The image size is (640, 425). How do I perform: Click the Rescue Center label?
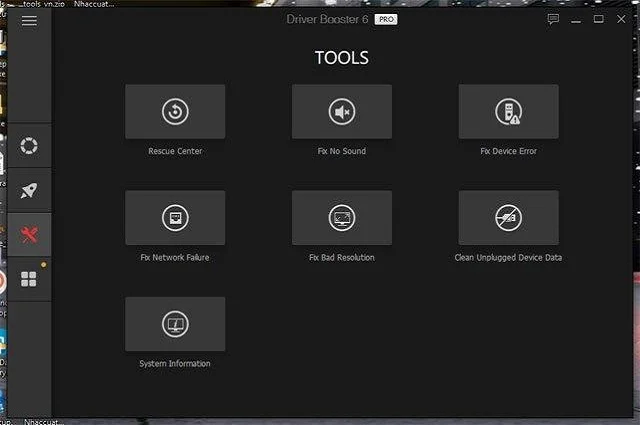(x=175, y=151)
